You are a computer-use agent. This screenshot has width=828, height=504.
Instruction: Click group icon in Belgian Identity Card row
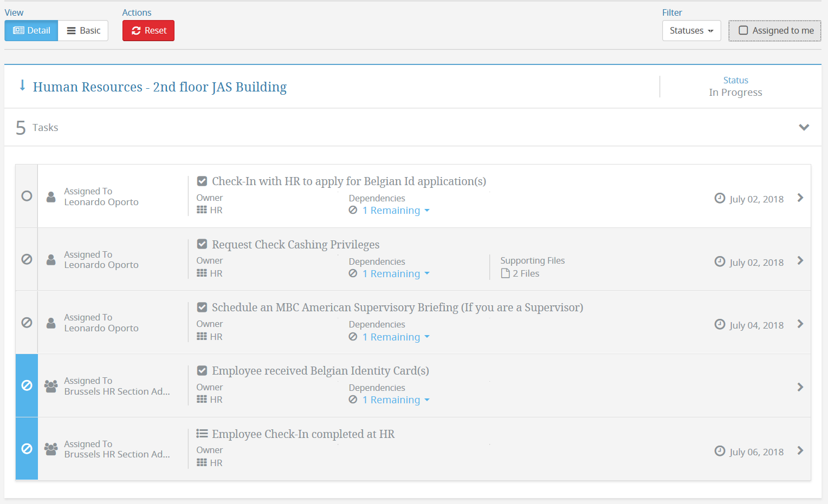[x=51, y=386]
